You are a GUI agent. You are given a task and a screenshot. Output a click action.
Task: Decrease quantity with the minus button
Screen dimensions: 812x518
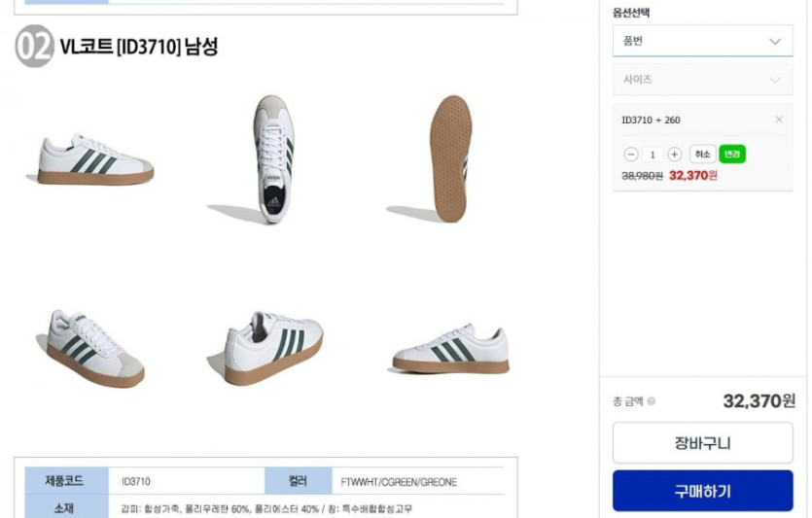click(x=630, y=155)
